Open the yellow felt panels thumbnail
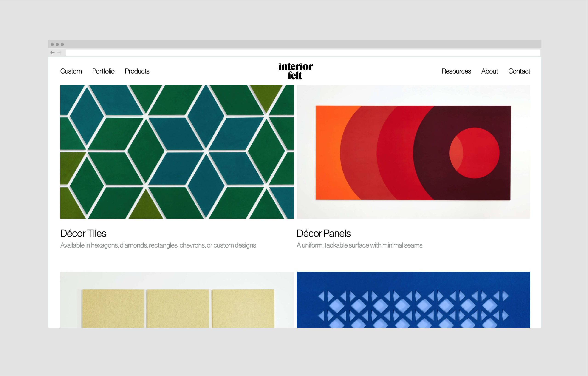The width and height of the screenshot is (588, 376). click(x=177, y=300)
